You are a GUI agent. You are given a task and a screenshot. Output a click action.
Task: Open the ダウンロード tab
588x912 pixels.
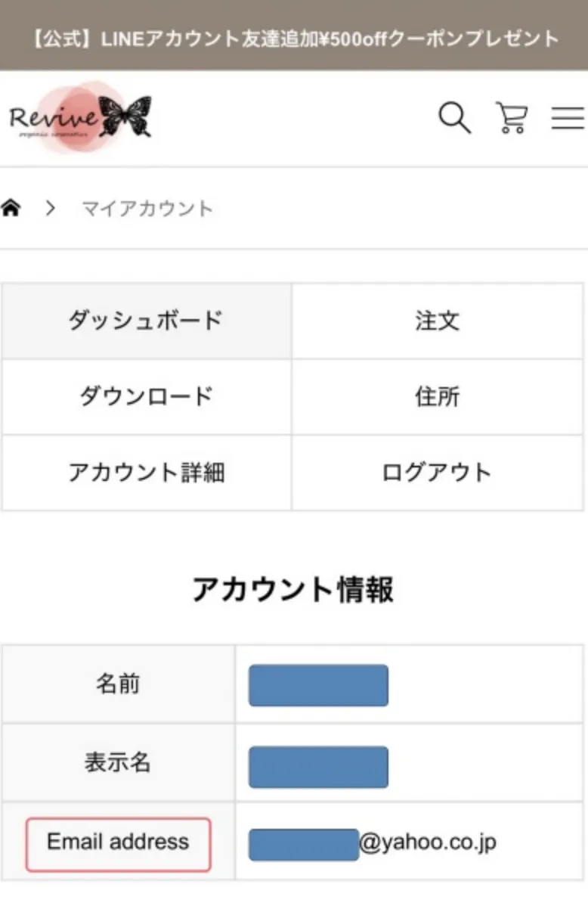click(146, 396)
